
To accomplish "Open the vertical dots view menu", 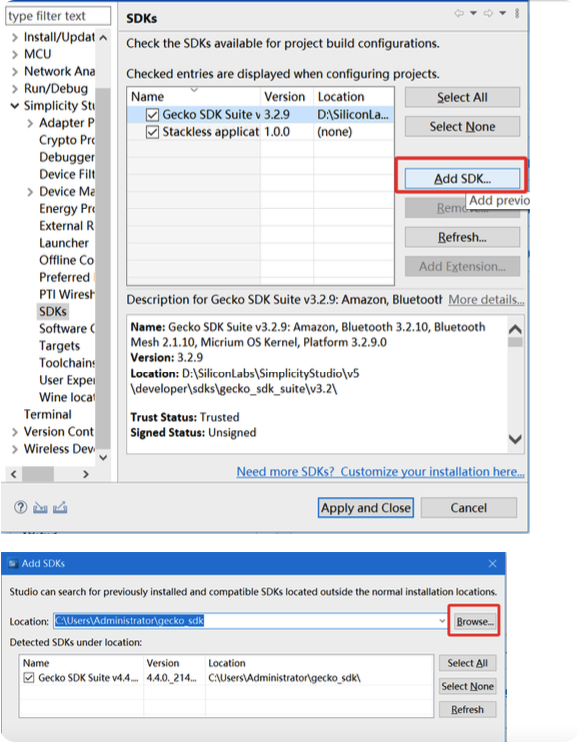I will click(x=517, y=13).
